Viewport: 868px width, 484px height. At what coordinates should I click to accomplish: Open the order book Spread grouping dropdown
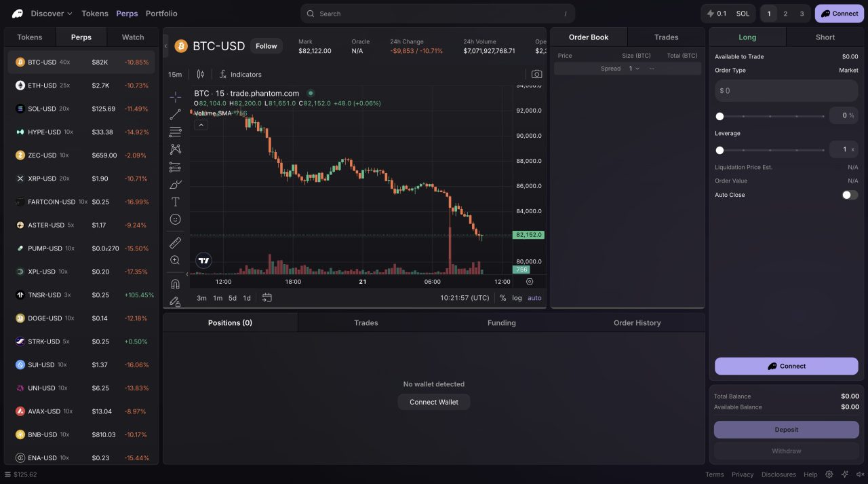(x=634, y=69)
